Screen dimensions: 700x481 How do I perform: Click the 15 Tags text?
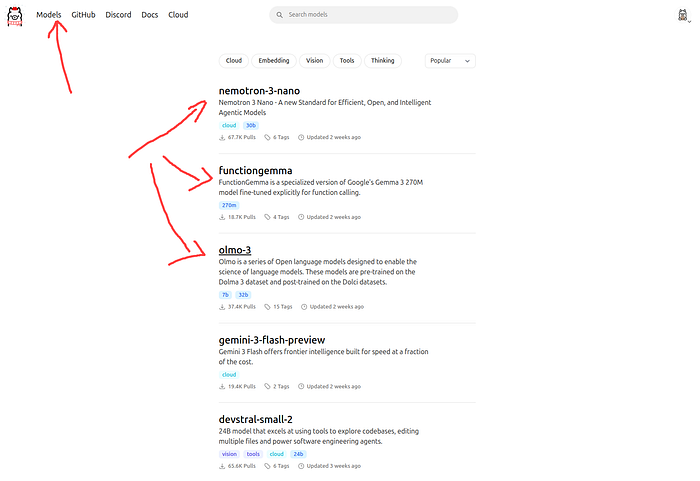click(x=283, y=307)
